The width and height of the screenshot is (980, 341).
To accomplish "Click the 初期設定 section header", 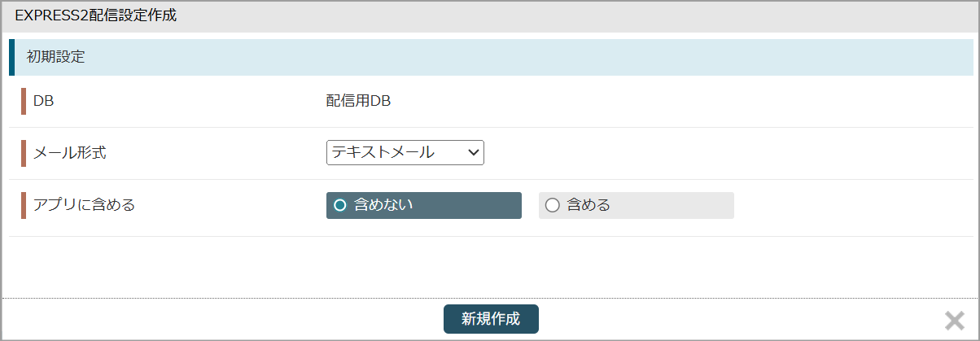I will (56, 57).
